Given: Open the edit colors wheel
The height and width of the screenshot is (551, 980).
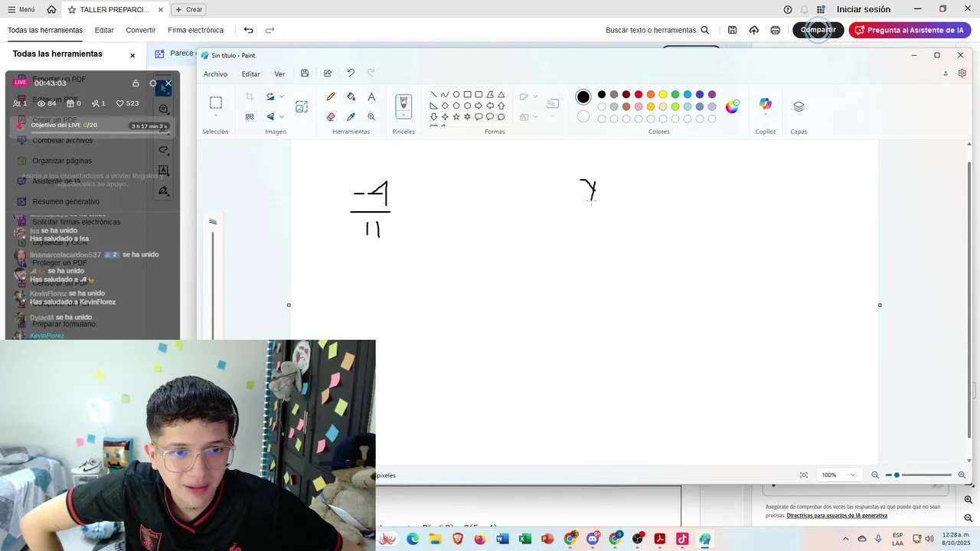Looking at the screenshot, I should tap(732, 106).
